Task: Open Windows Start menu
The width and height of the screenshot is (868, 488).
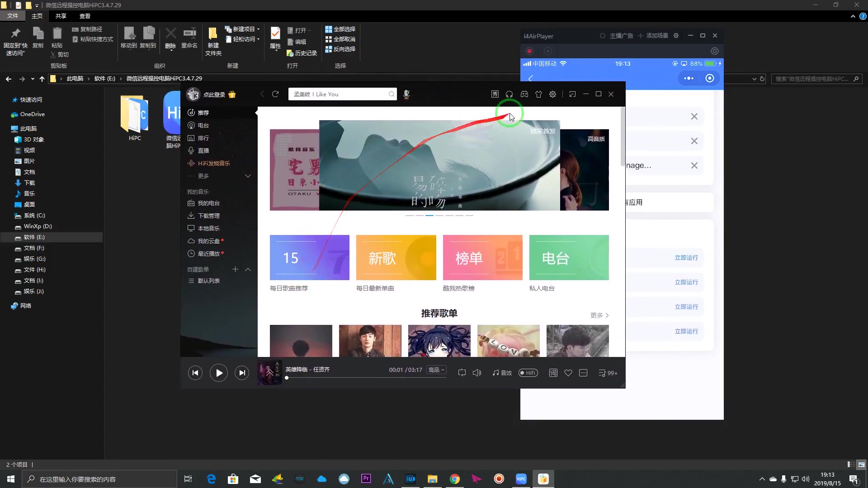Action: (11, 479)
